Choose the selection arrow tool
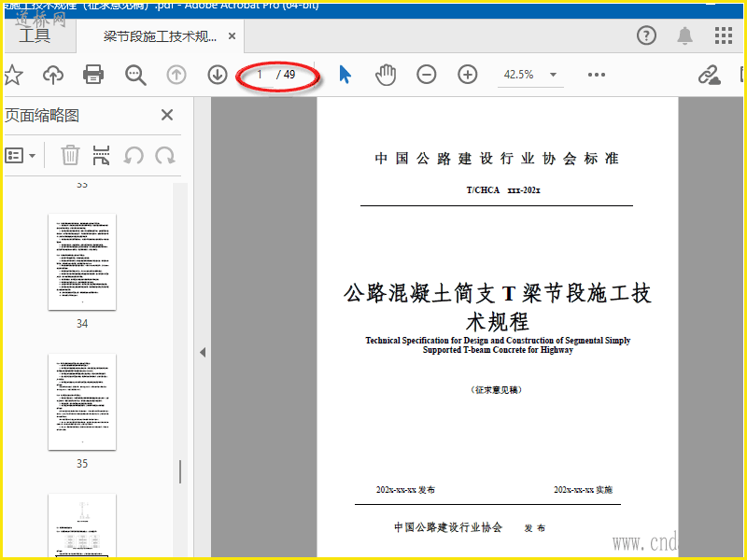The image size is (747, 560). pos(345,75)
